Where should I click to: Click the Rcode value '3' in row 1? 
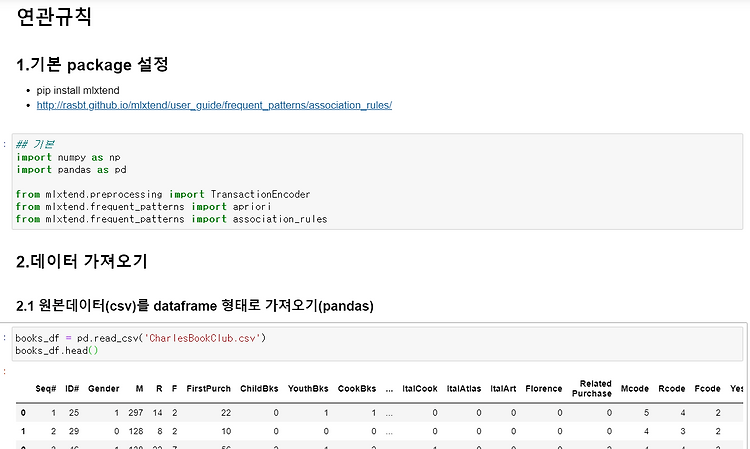[x=683, y=431]
